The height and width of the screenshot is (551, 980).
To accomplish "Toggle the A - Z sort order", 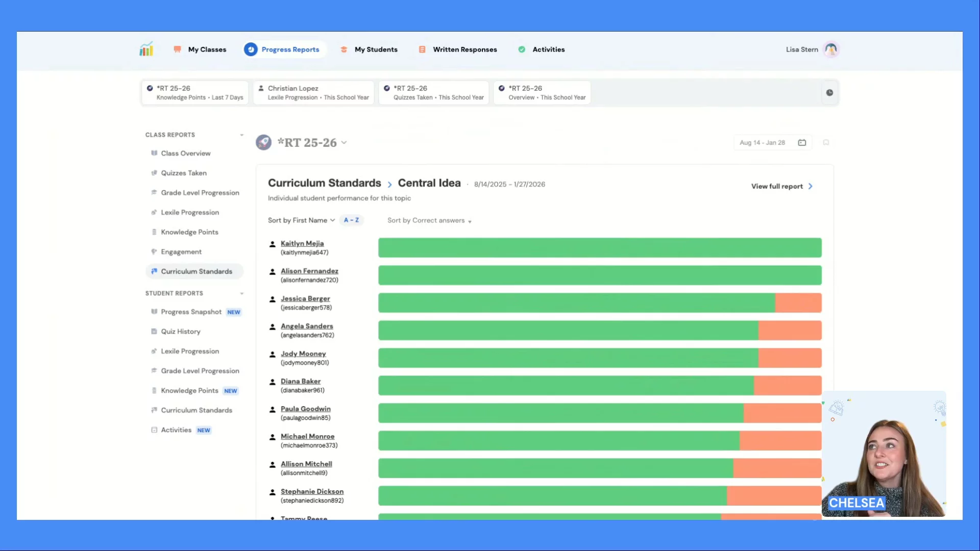I will [351, 220].
